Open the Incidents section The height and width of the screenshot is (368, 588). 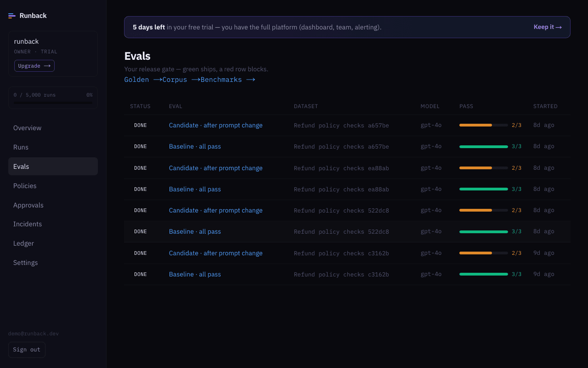[53, 224]
